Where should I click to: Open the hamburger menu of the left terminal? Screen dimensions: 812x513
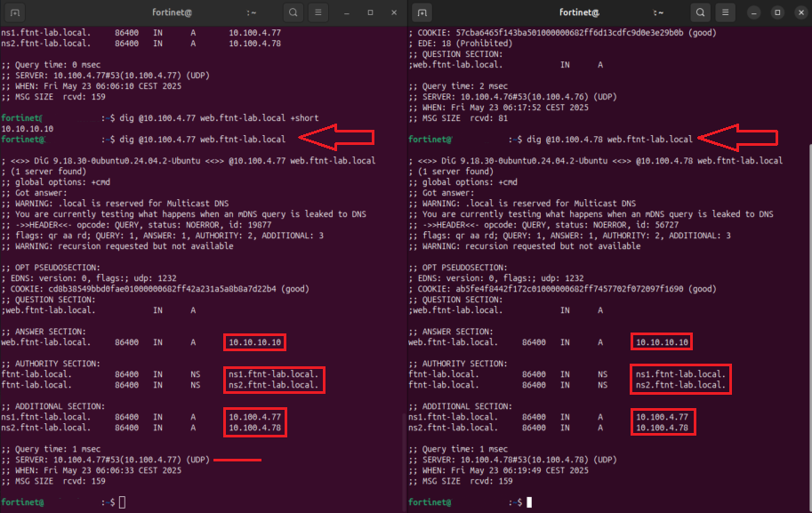click(318, 12)
